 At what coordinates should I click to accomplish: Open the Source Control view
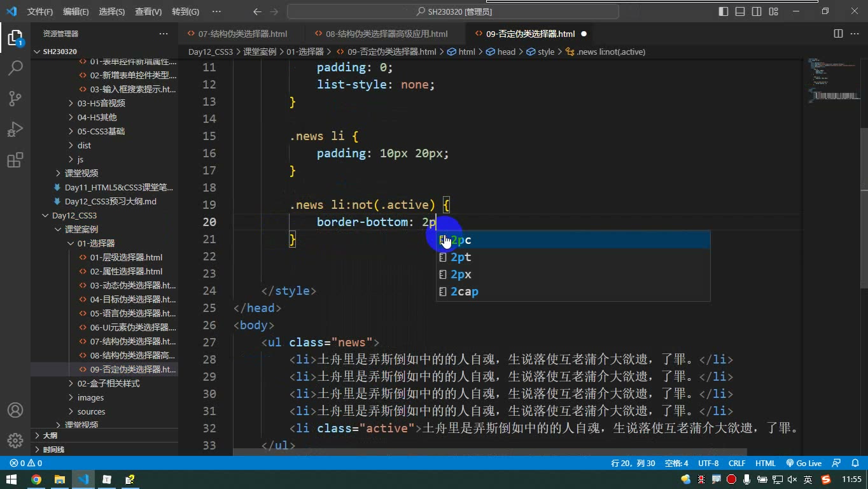tap(15, 98)
